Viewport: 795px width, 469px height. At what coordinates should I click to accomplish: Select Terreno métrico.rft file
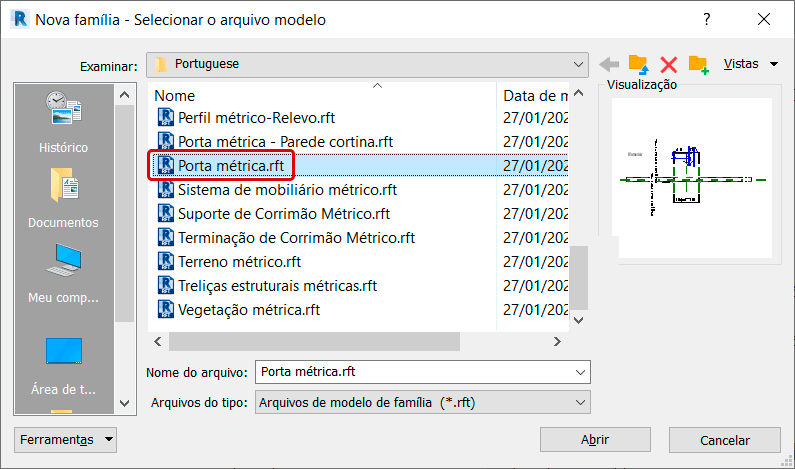click(239, 262)
